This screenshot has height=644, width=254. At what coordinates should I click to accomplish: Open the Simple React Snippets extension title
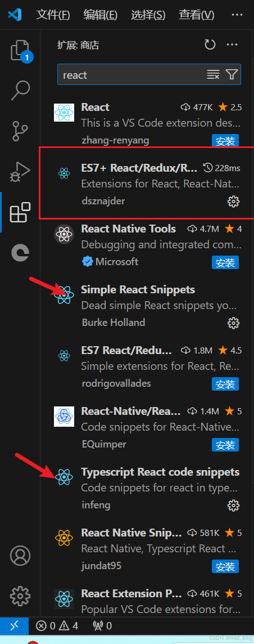pyautogui.click(x=138, y=289)
